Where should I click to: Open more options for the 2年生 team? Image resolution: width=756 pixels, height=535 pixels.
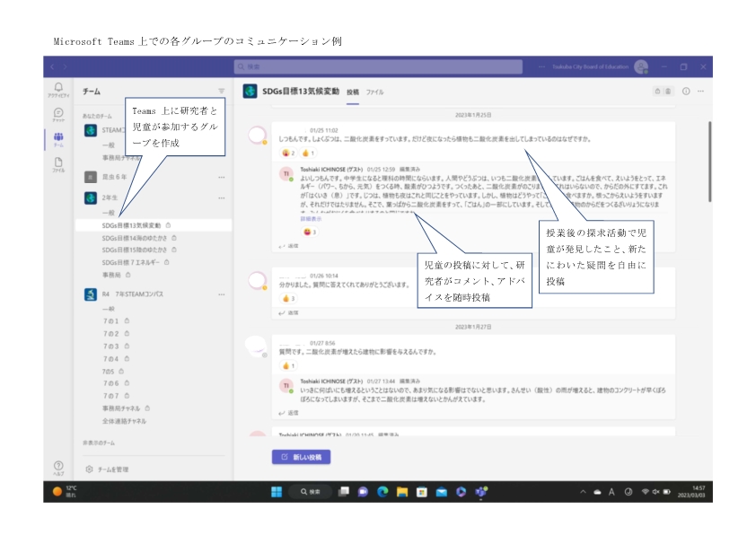tap(221, 198)
